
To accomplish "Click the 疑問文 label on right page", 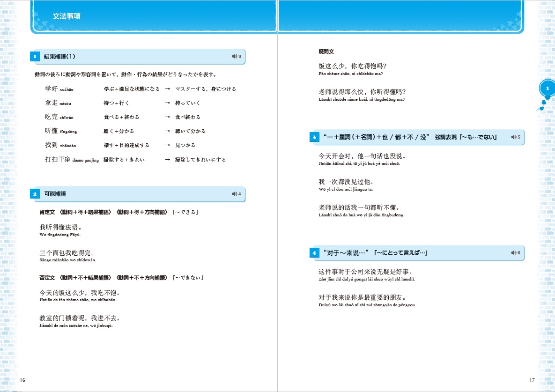I will click(326, 52).
